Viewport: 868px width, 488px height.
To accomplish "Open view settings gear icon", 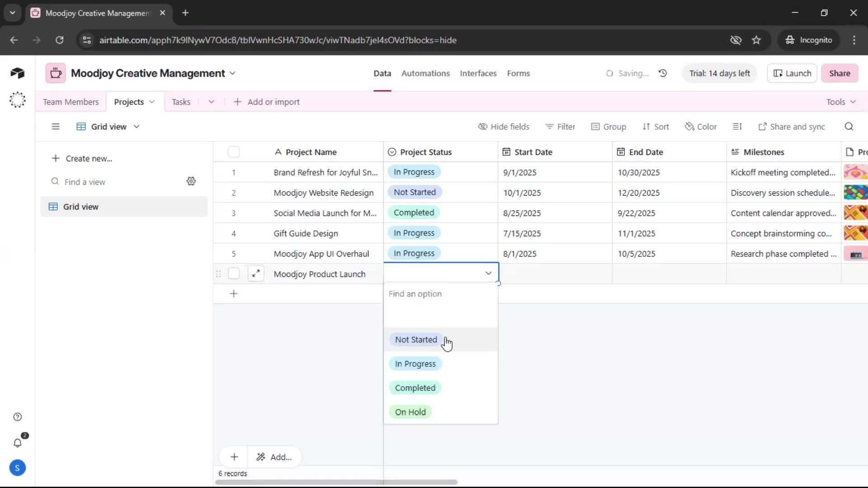I will pos(191,181).
